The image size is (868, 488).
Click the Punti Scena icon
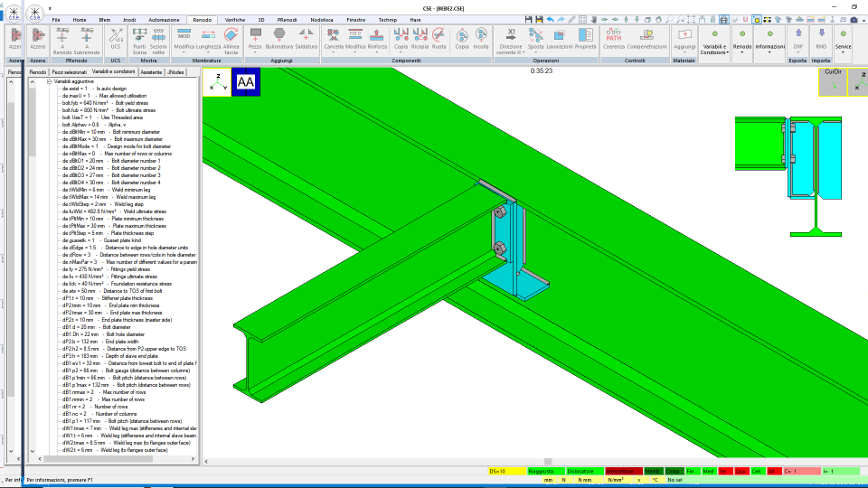pyautogui.click(x=139, y=41)
